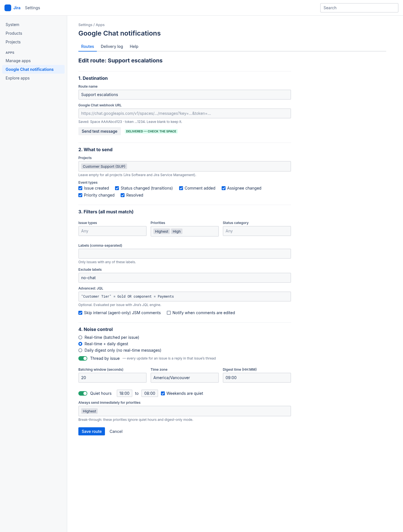
Task: Toggle Thread by issue switch
Action: (83, 358)
